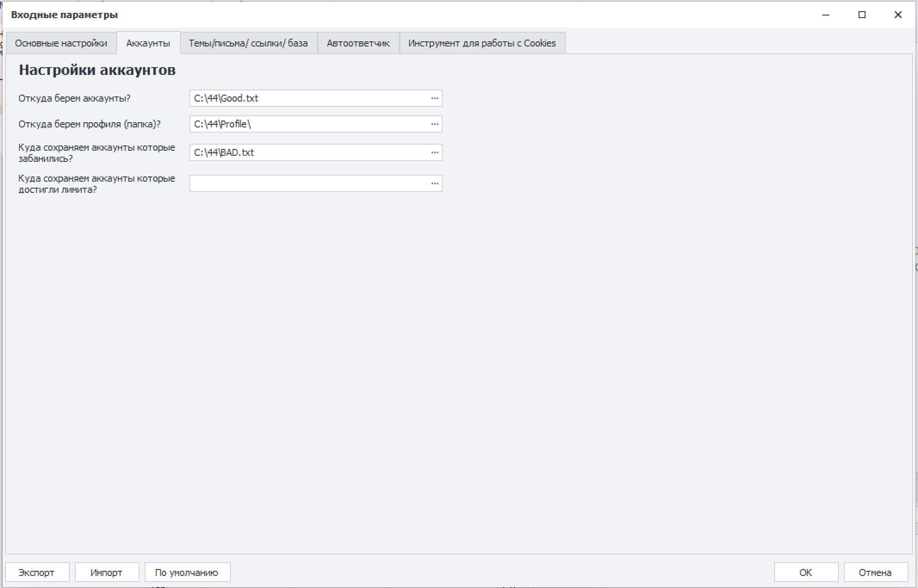Image resolution: width=918 pixels, height=588 pixels.
Task: Click browse ellipsis for limit-reached accounts field
Action: click(x=434, y=183)
